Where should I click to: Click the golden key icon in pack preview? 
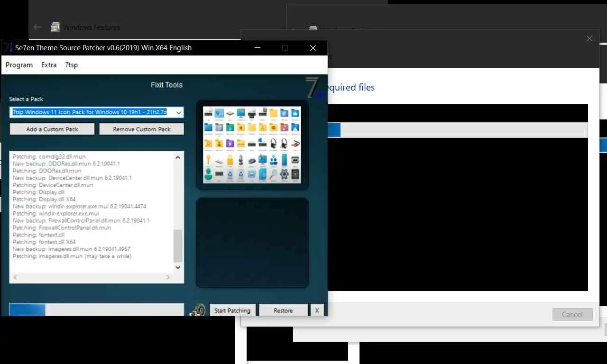click(x=208, y=159)
